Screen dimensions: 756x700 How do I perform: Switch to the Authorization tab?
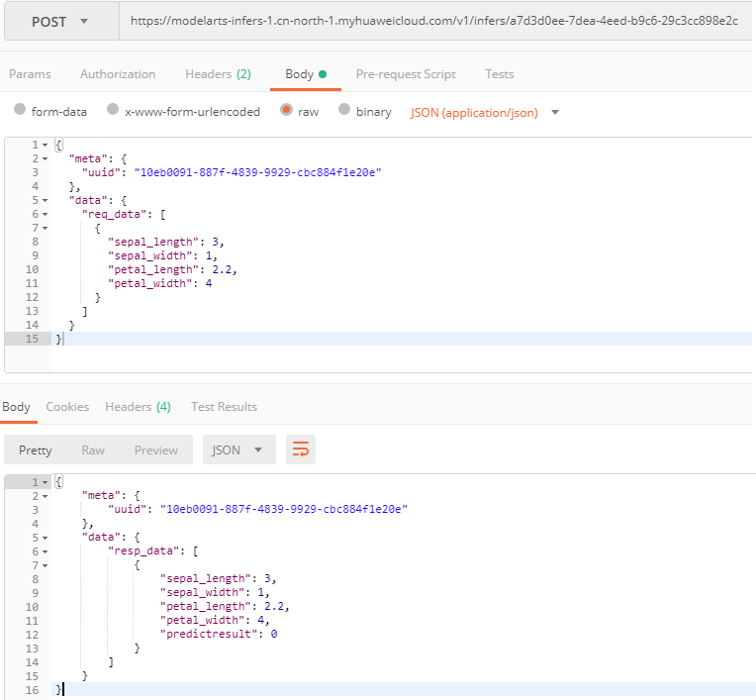(x=118, y=74)
